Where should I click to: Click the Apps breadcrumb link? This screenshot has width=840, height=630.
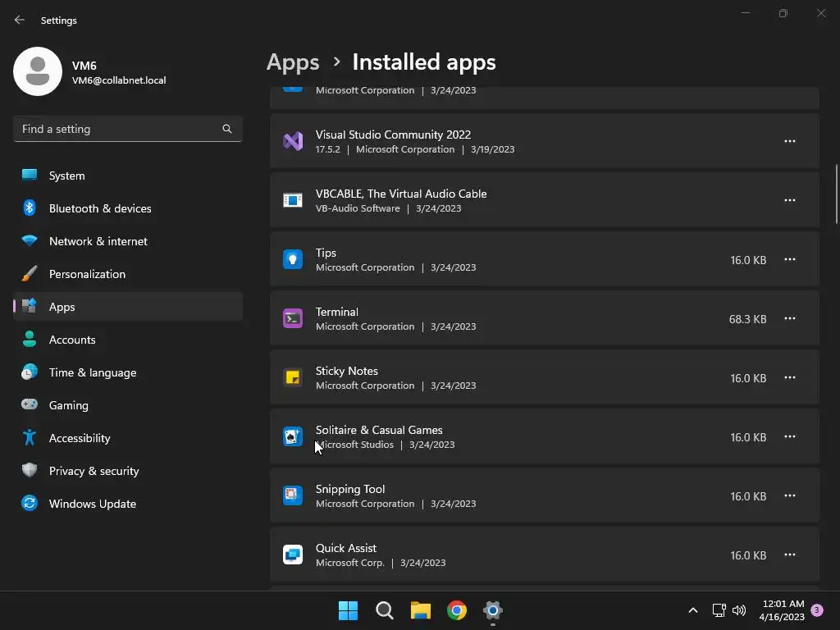[293, 62]
